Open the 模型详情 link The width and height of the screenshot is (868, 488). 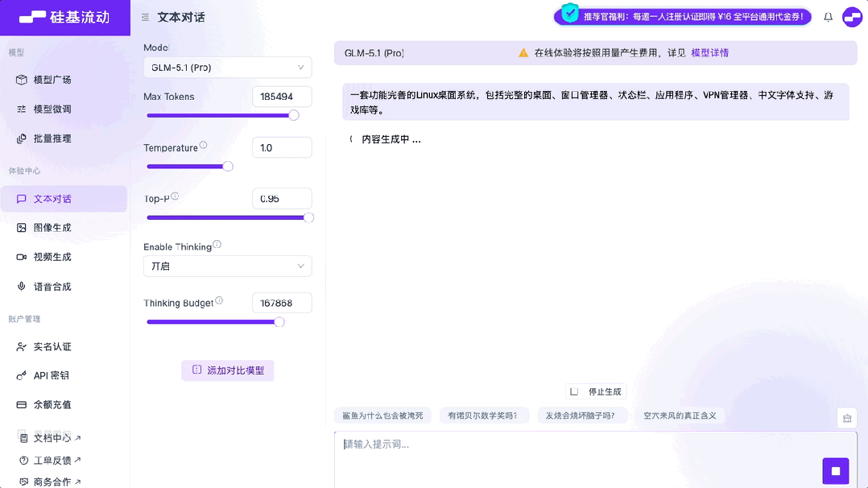coord(709,53)
